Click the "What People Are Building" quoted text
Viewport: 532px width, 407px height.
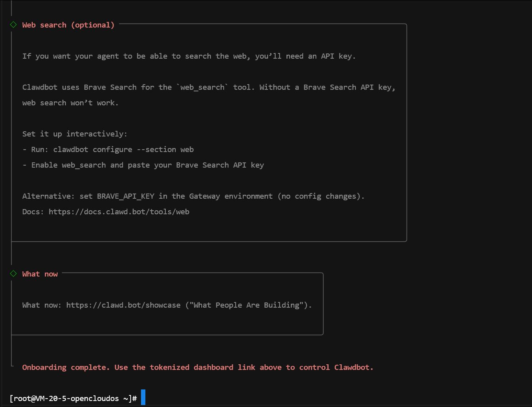(x=246, y=305)
